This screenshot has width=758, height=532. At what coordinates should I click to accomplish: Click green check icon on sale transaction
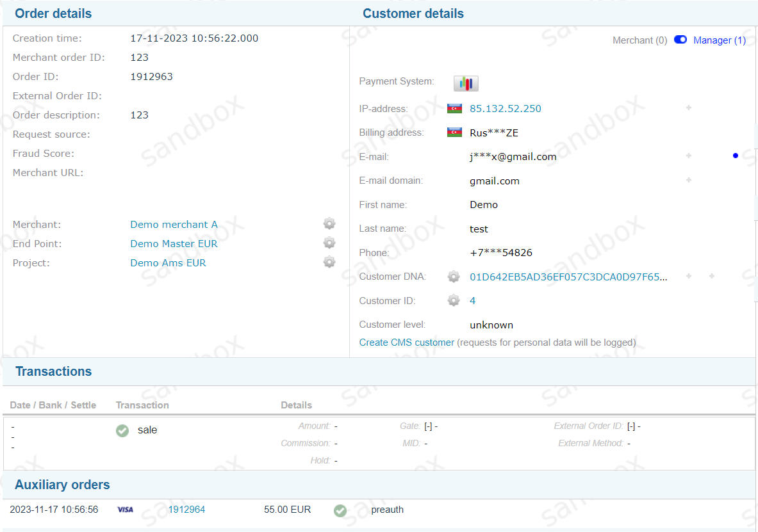pos(122,431)
